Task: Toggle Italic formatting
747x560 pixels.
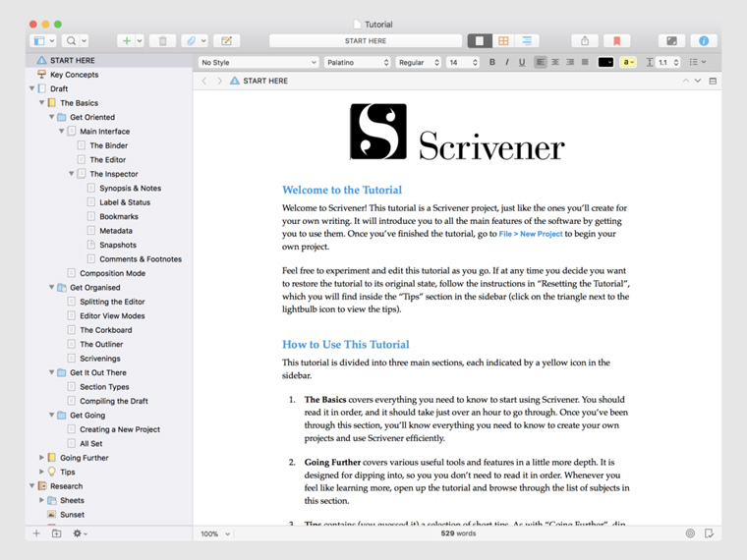Action: (507, 62)
